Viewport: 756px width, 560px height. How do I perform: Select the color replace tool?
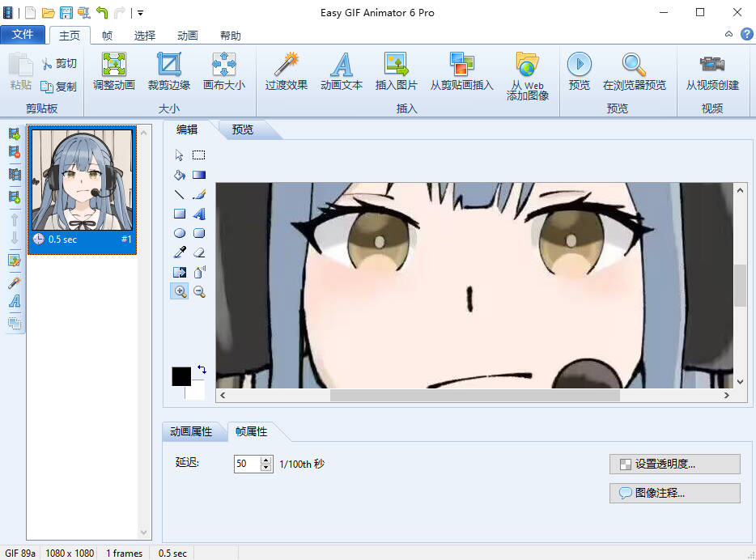coord(180,272)
